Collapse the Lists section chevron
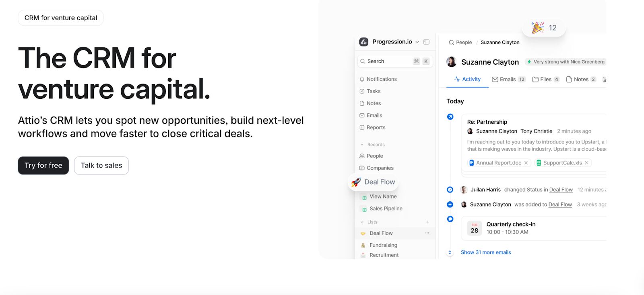The width and height of the screenshot is (644, 295). pyautogui.click(x=362, y=222)
